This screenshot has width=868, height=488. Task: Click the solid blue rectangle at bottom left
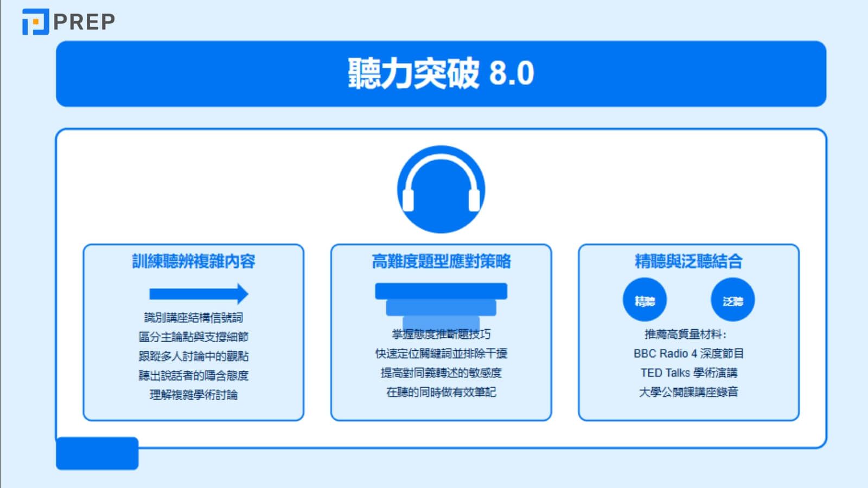[97, 453]
